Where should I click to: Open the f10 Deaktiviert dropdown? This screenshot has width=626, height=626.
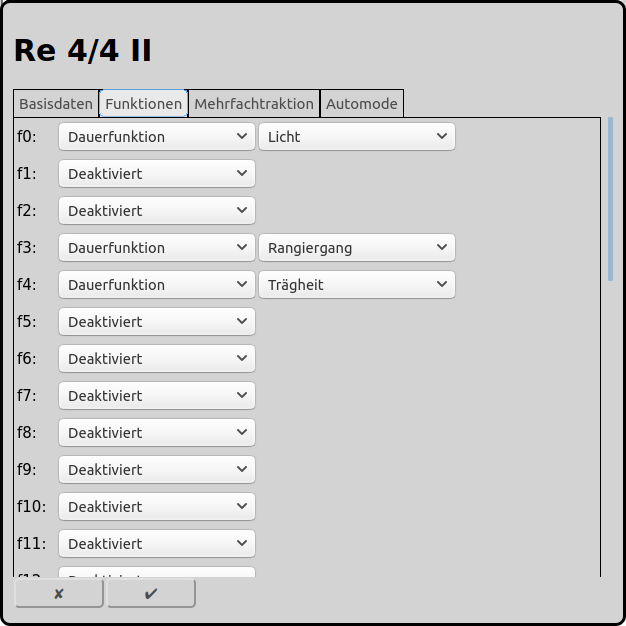click(157, 507)
